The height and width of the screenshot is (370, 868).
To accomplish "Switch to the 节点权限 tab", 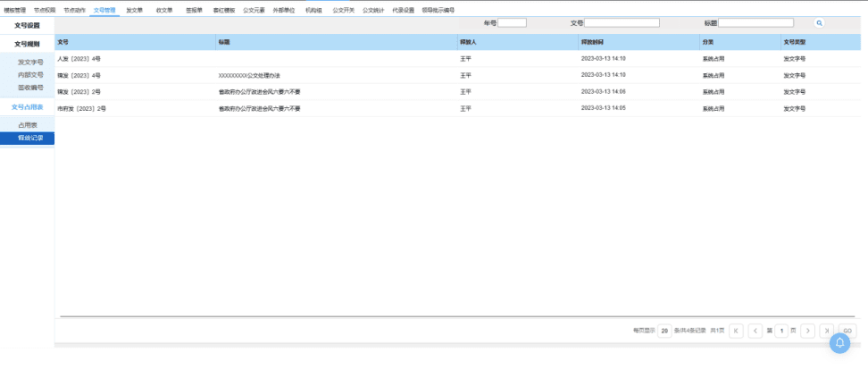I will 45,10.
